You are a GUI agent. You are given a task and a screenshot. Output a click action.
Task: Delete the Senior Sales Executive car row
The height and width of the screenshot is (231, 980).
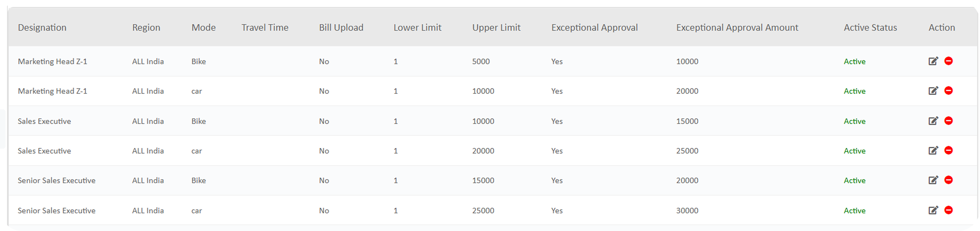[949, 210]
